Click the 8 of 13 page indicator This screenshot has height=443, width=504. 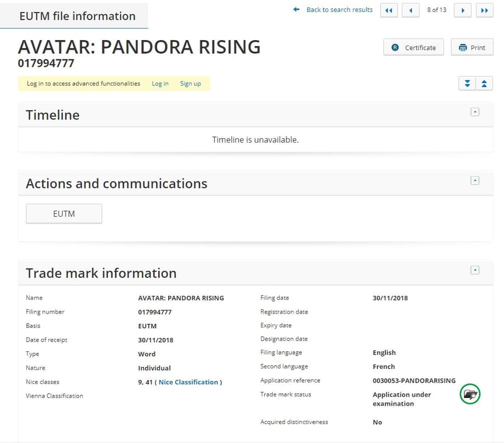coord(437,10)
